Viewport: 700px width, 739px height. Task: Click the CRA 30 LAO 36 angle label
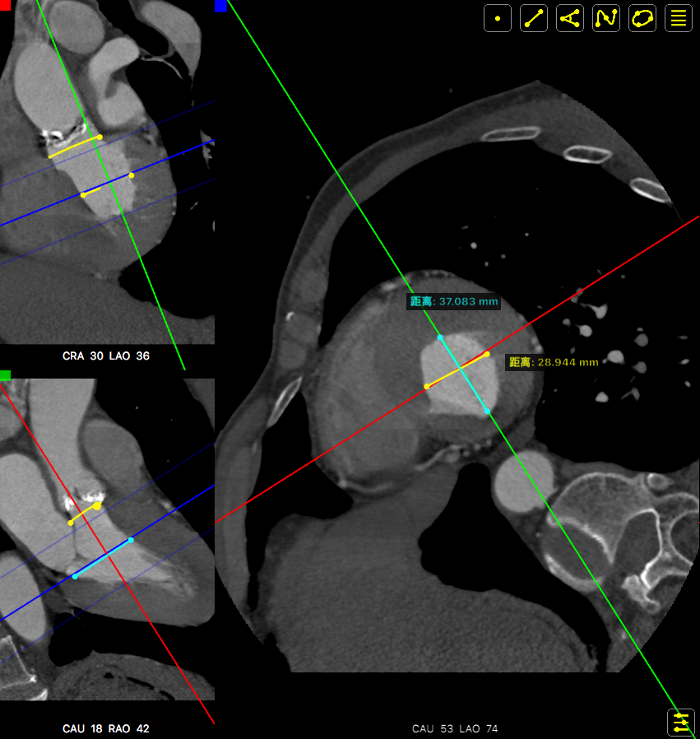click(106, 356)
